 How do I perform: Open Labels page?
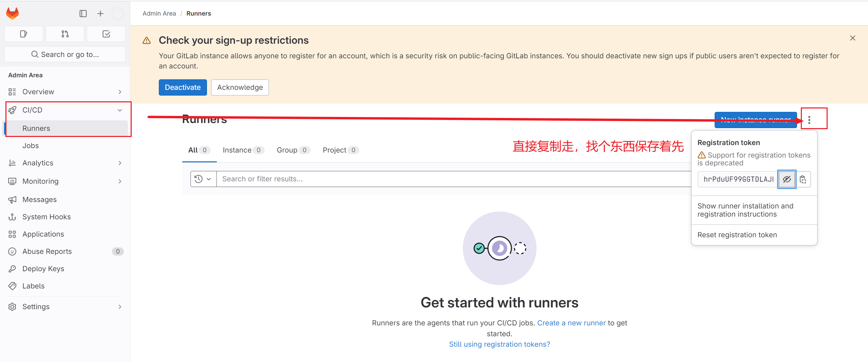pos(33,286)
